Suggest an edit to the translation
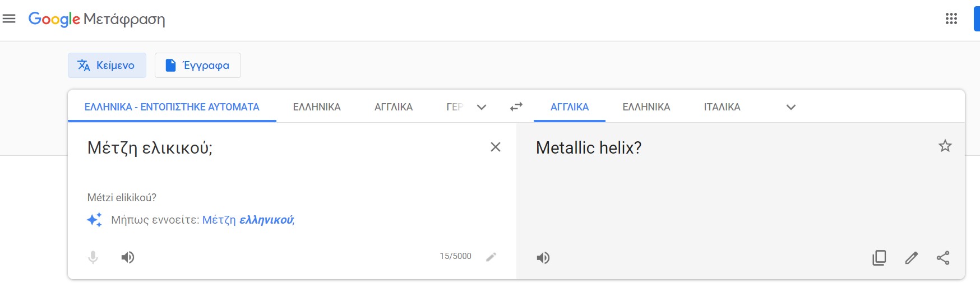This screenshot has height=287, width=980. 912,258
